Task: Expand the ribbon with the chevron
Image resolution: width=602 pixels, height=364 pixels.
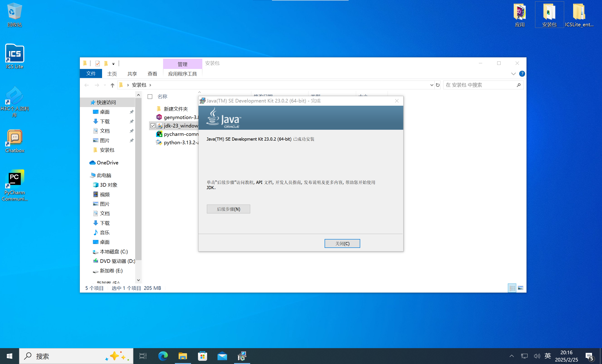Action: (x=513, y=74)
